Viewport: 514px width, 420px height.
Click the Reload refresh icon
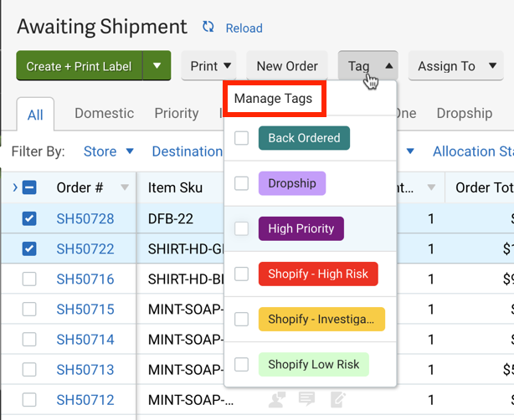pyautogui.click(x=208, y=28)
